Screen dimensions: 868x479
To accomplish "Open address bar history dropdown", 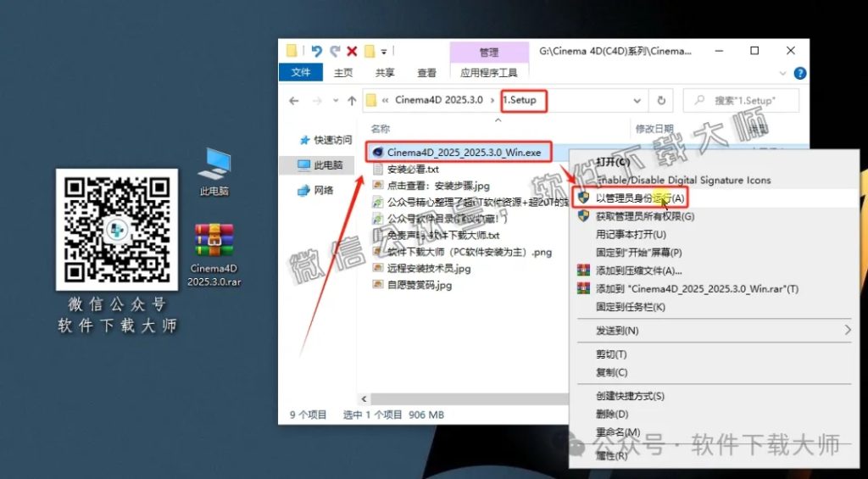I will coord(637,101).
